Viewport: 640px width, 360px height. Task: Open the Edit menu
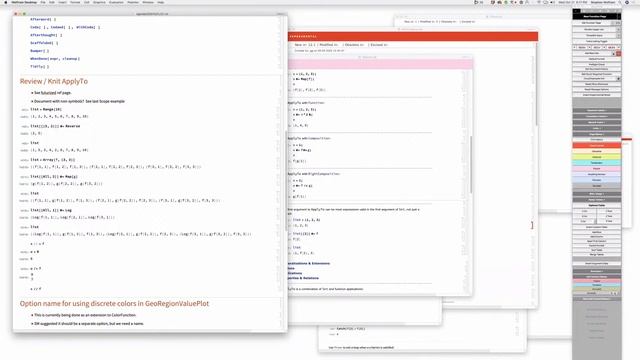tap(52, 2)
